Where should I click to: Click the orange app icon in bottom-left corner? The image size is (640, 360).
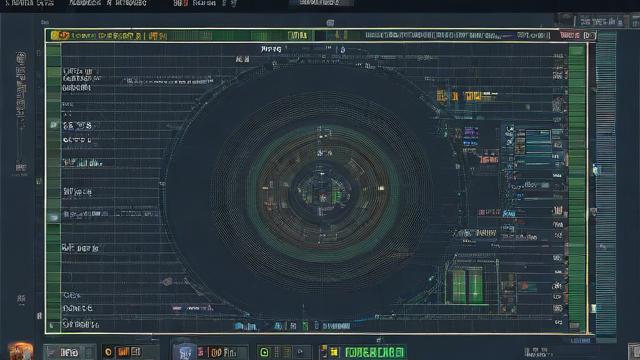tap(20, 351)
